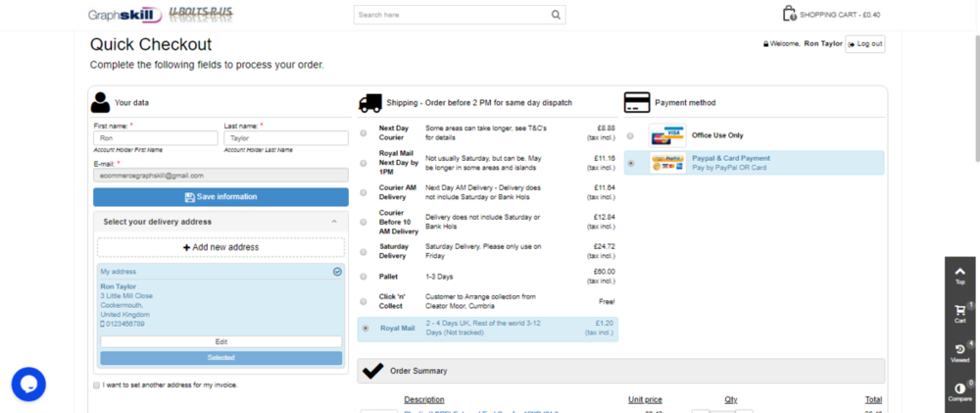
Task: Click Add new address button
Action: [220, 247]
